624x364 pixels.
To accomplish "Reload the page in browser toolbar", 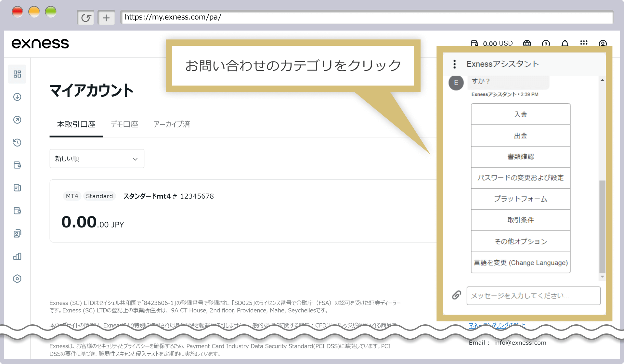I will pyautogui.click(x=86, y=18).
